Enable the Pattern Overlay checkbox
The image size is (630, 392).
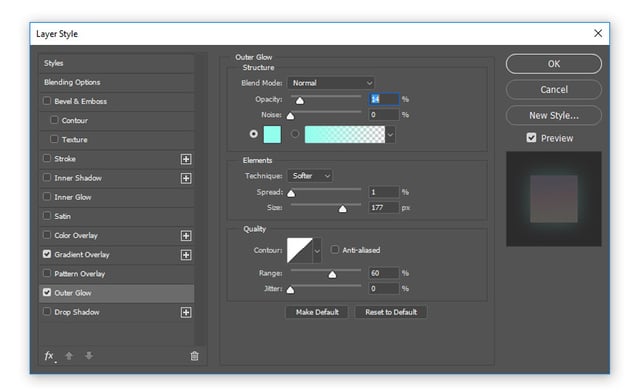47,273
